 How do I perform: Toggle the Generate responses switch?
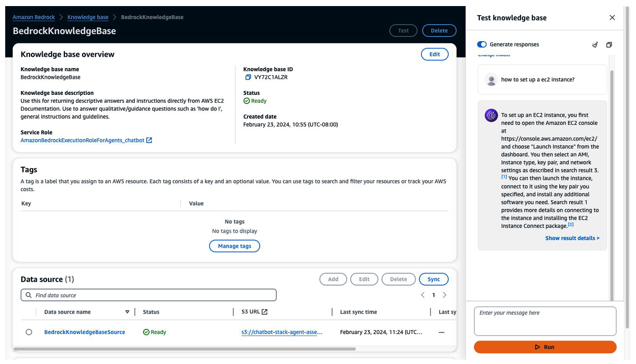click(x=482, y=44)
